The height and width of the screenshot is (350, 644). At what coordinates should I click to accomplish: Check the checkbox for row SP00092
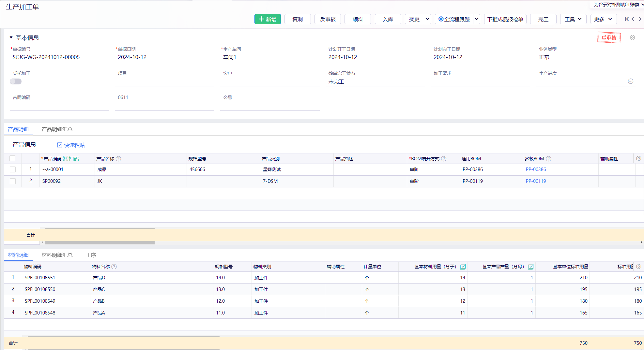click(13, 181)
